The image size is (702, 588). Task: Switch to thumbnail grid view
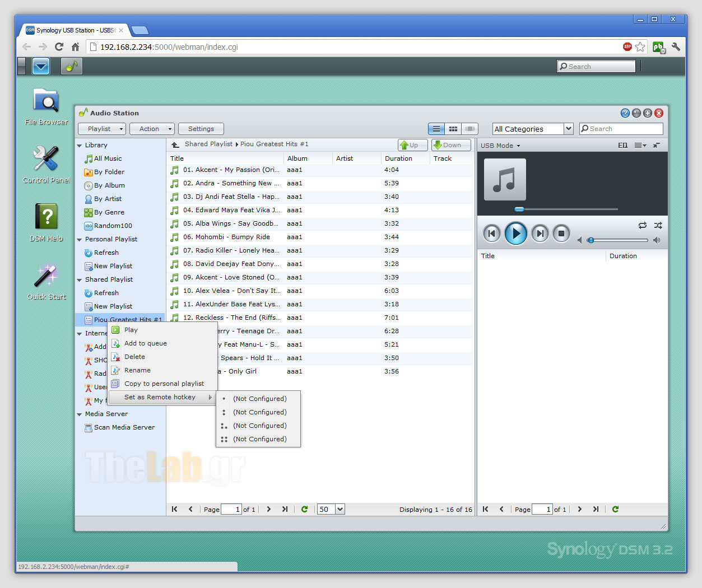point(453,129)
